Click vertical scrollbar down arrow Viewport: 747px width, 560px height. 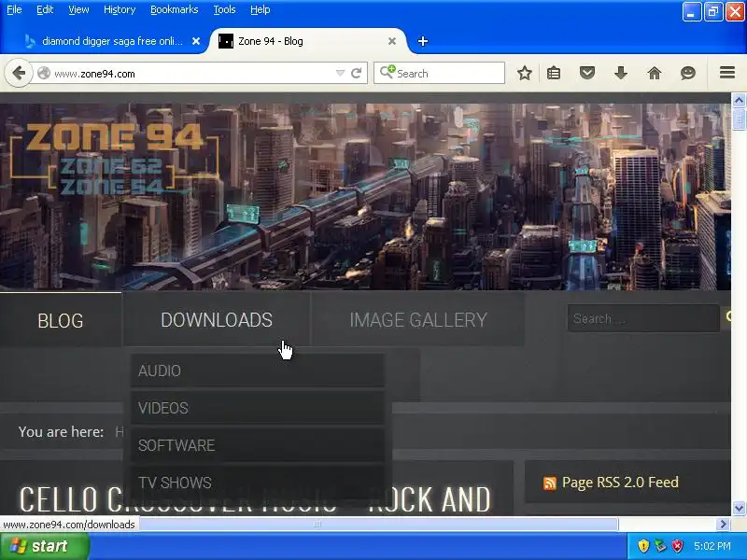tap(739, 508)
